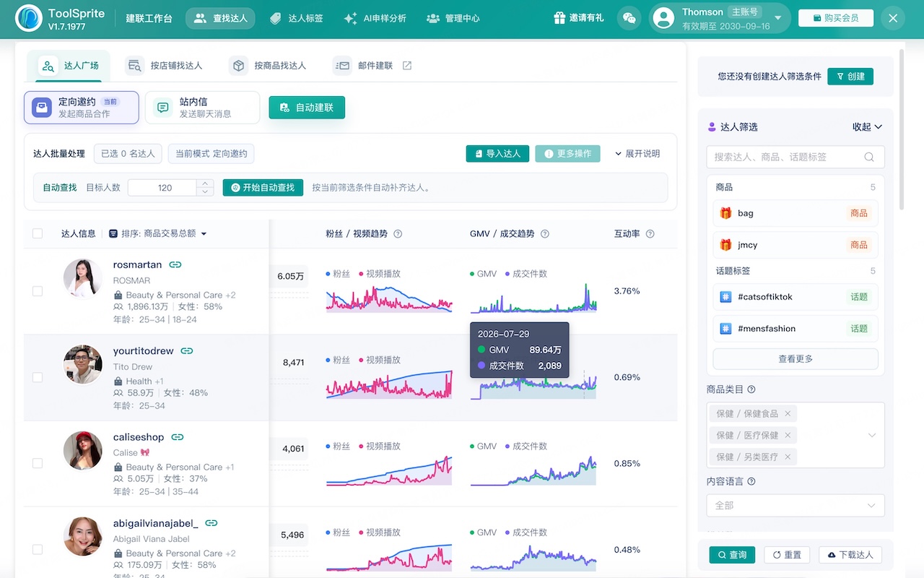Screen dimensions: 924x578
Task: Collapse the 达人筛选 panel via 收起
Action: [x=868, y=127]
